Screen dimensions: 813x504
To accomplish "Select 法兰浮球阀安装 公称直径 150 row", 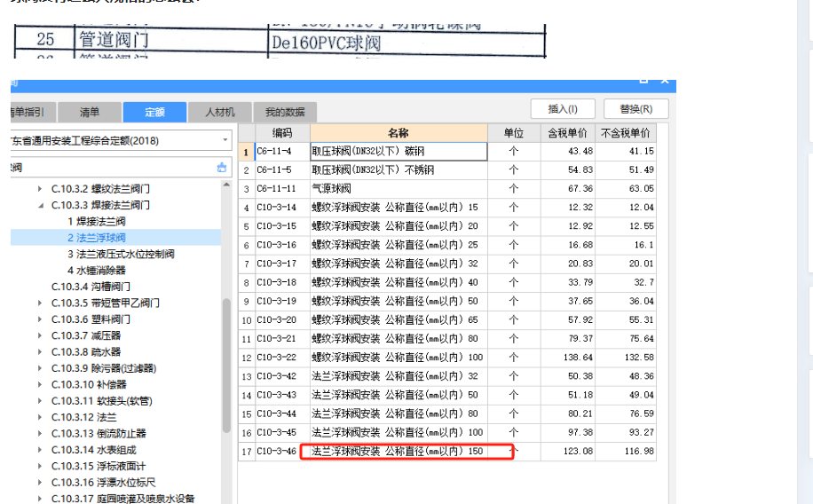I will click(447, 451).
